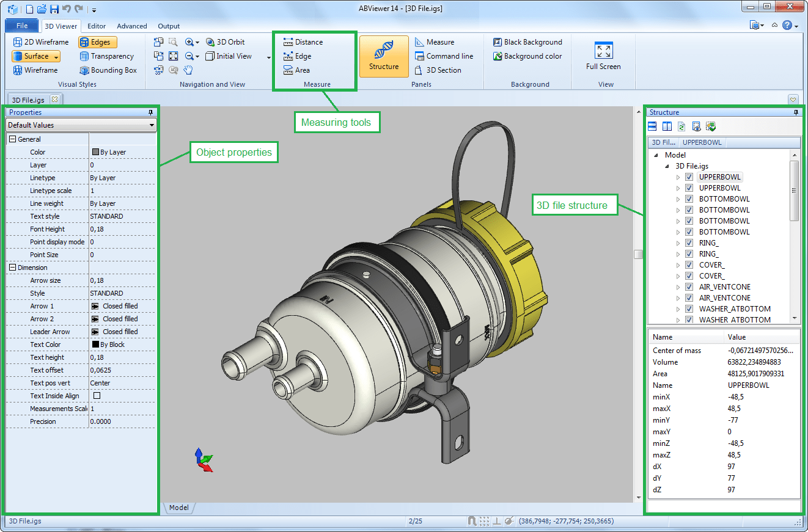This screenshot has width=808, height=532.
Task: Activate the Edge measure tool
Action: [x=298, y=56]
